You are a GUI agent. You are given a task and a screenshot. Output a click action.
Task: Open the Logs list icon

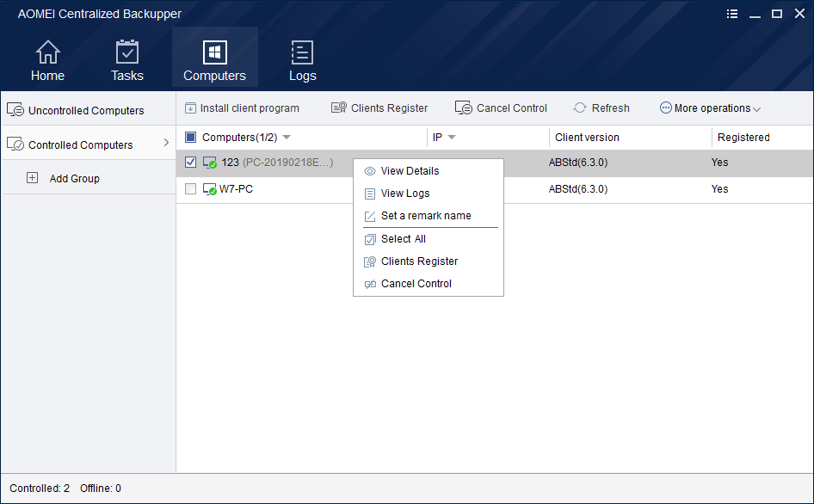(302, 52)
